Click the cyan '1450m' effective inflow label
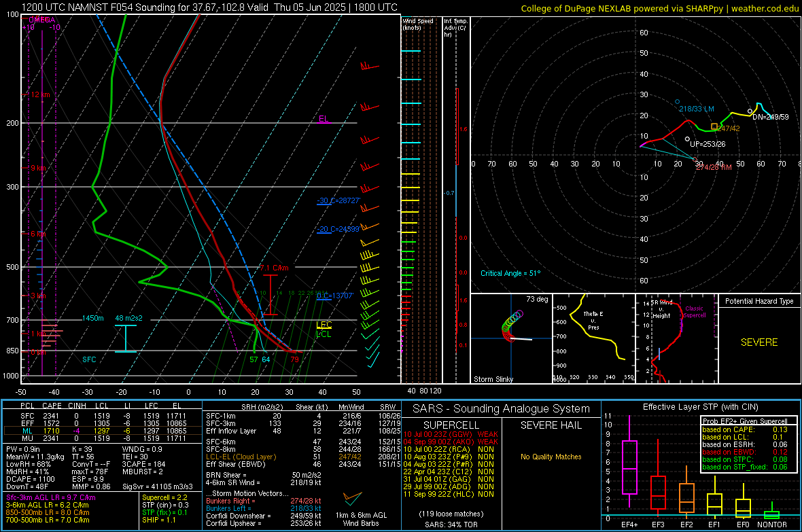802x532 pixels. [92, 318]
